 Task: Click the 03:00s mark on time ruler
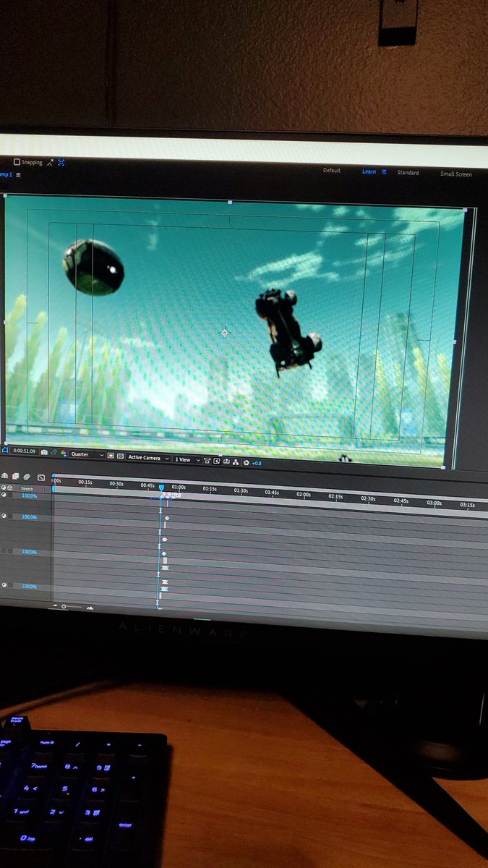(434, 503)
